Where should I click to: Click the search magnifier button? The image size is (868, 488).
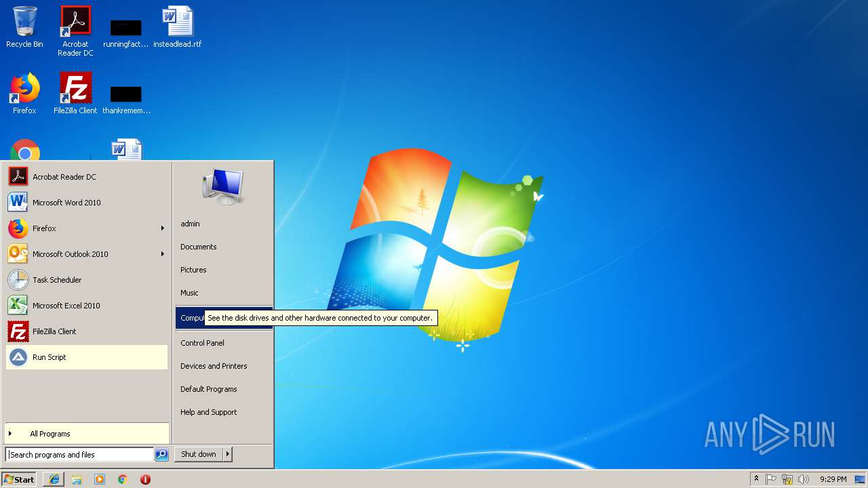161,455
